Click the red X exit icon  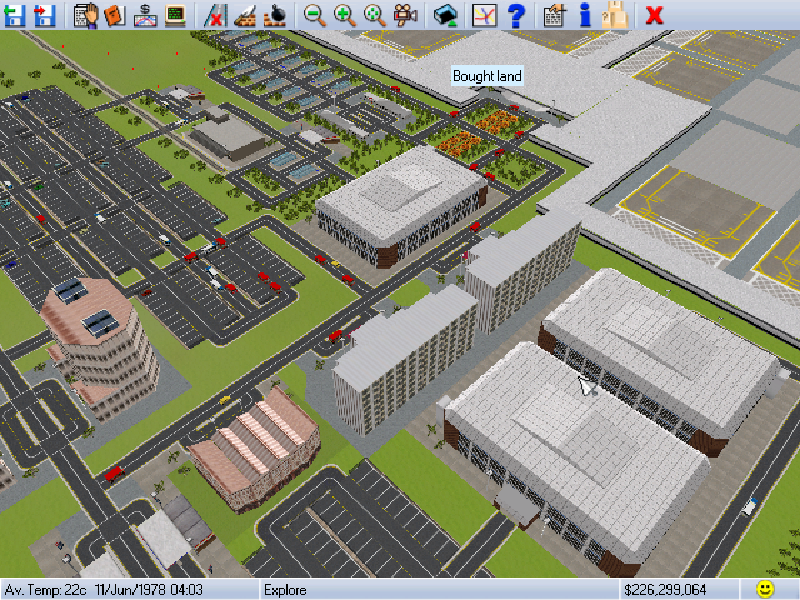click(x=654, y=14)
